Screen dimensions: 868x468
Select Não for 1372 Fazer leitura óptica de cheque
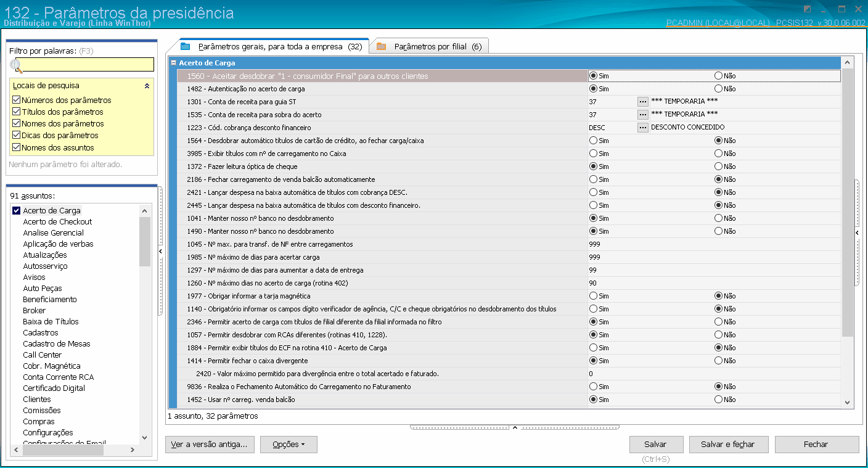pyautogui.click(x=718, y=166)
